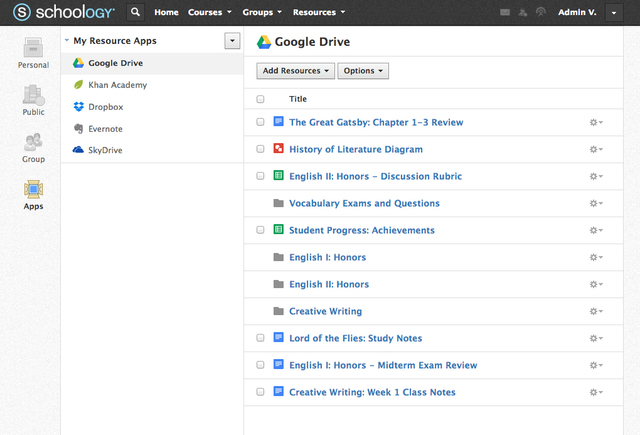Check Creative Writing: Week 1 Class Notes
This screenshot has width=640, height=435.
260,392
